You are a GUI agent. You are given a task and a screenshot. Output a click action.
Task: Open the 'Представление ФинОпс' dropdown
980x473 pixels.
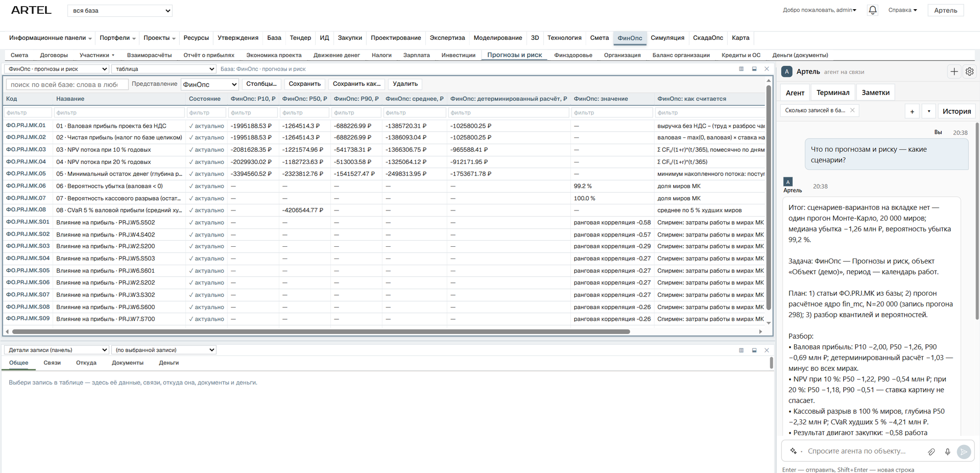[x=210, y=84]
